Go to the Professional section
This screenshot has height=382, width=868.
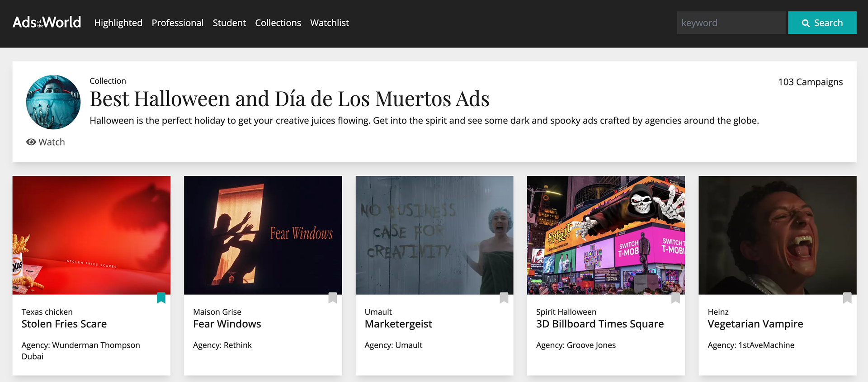coord(178,23)
